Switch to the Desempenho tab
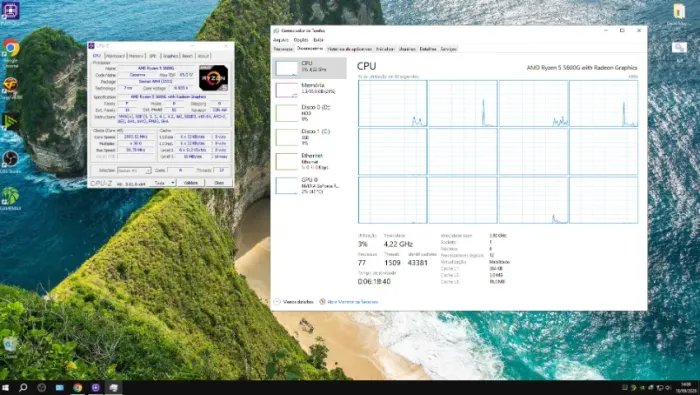The height and width of the screenshot is (395, 700). [309, 49]
